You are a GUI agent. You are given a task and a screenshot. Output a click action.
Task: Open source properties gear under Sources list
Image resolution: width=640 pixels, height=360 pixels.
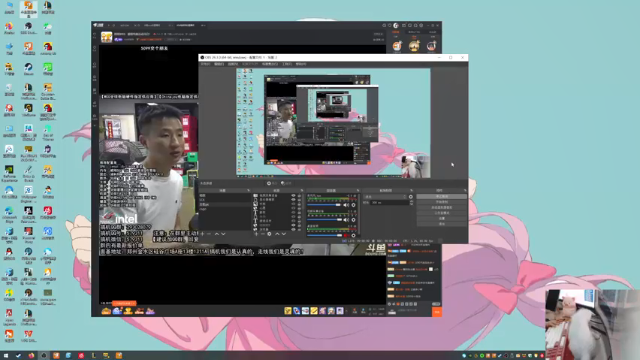[x=269, y=234]
